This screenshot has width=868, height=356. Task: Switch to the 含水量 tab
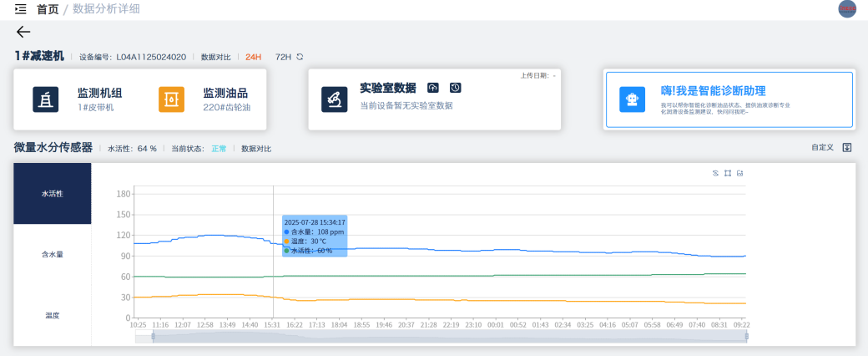click(53, 254)
